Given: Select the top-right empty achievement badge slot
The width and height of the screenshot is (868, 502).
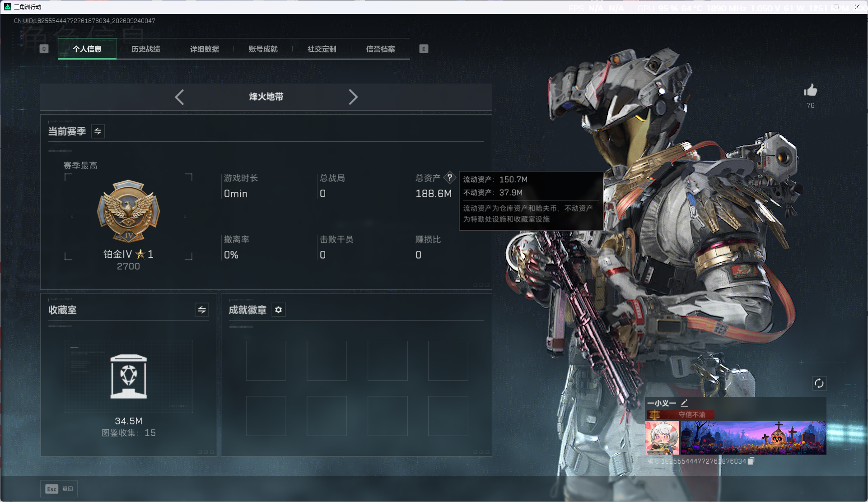Looking at the screenshot, I should point(448,361).
